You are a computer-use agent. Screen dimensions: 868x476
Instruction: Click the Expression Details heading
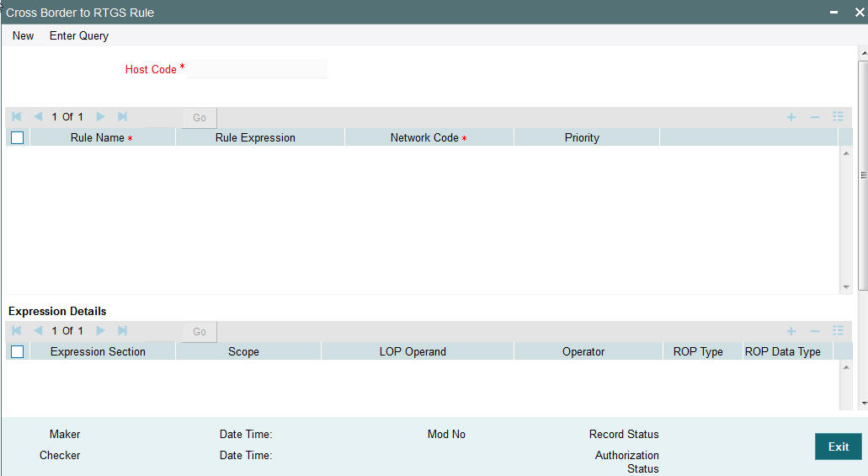57,311
